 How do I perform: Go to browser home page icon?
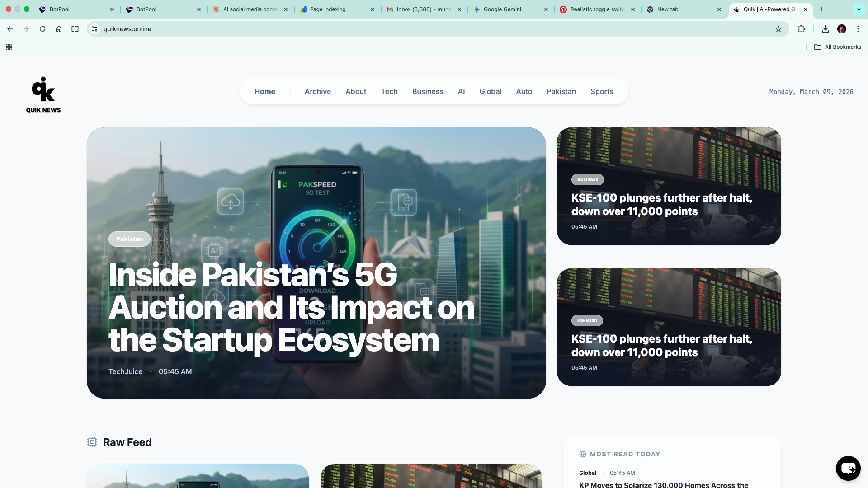(x=59, y=29)
